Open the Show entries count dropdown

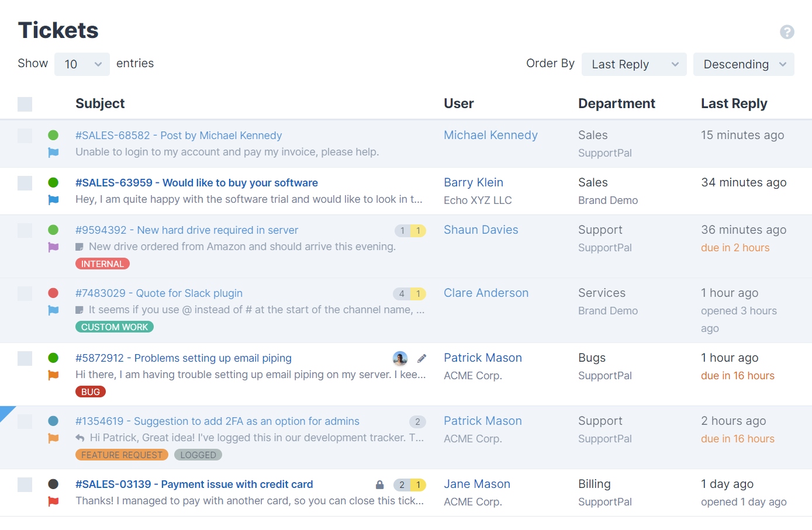tap(82, 64)
